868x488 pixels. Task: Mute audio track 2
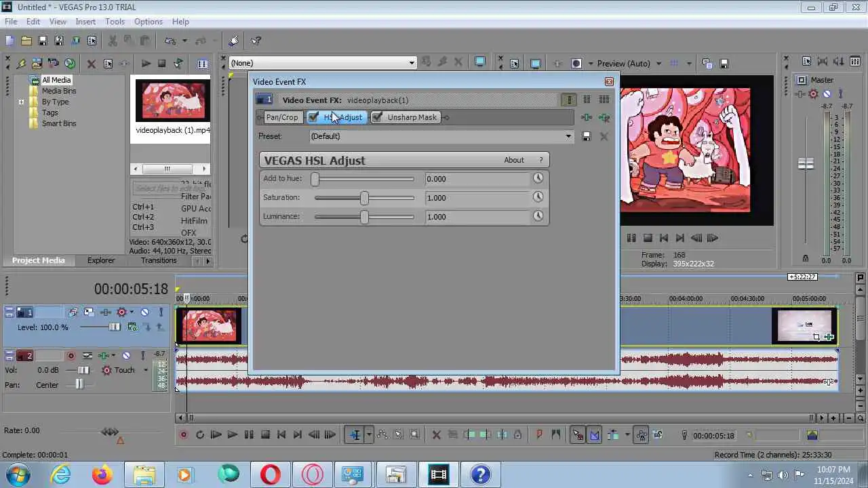126,355
